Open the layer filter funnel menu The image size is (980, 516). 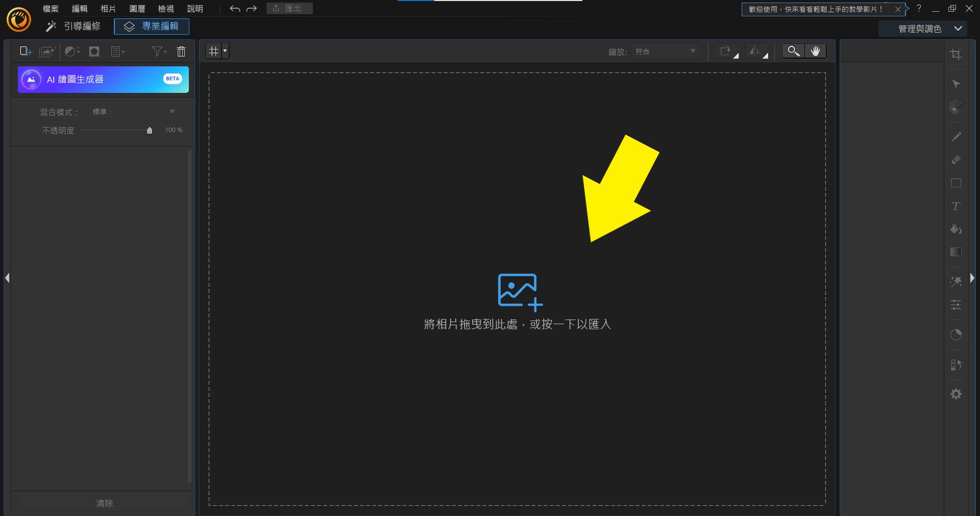click(159, 52)
